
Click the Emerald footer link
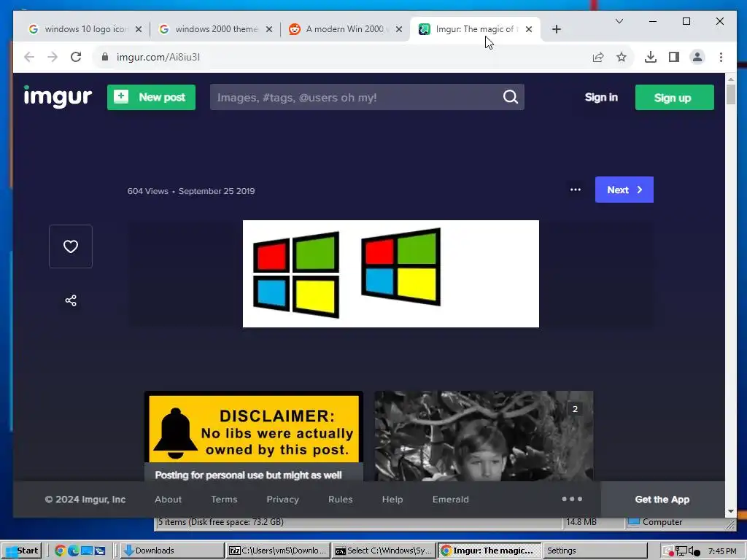tap(451, 499)
